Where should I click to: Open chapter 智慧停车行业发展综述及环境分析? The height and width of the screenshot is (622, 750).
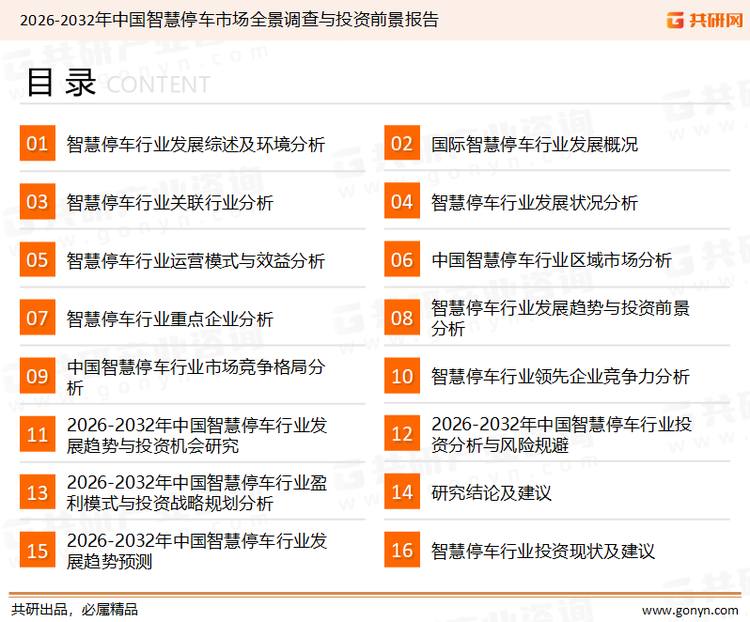[x=196, y=144]
